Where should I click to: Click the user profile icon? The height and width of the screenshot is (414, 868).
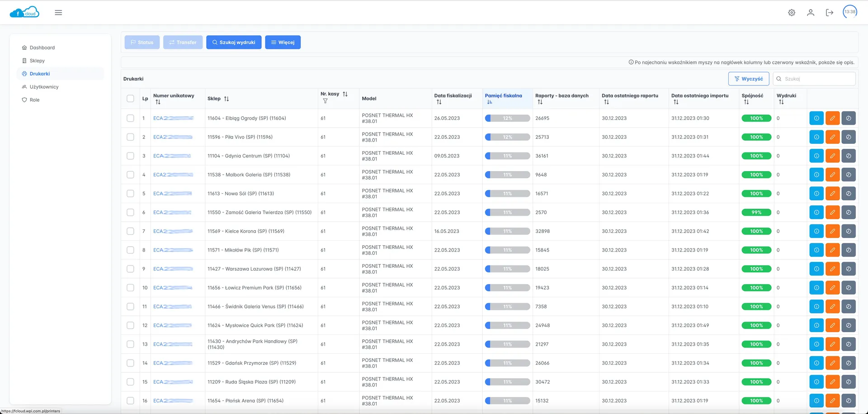(x=811, y=13)
